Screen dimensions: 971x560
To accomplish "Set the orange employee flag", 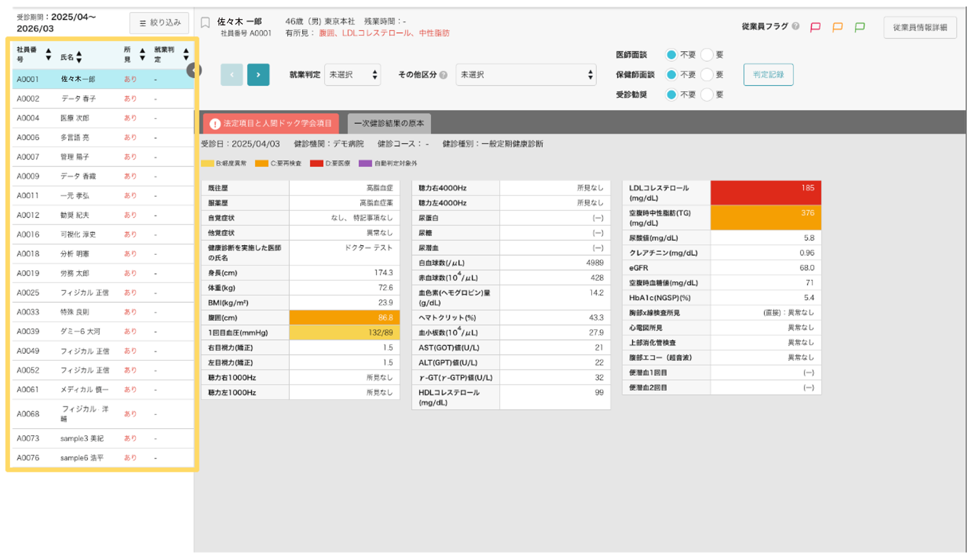I will 837,27.
